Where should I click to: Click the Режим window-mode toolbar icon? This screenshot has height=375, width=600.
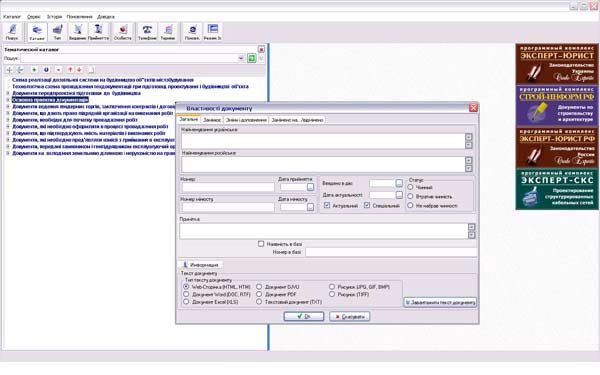tap(212, 32)
